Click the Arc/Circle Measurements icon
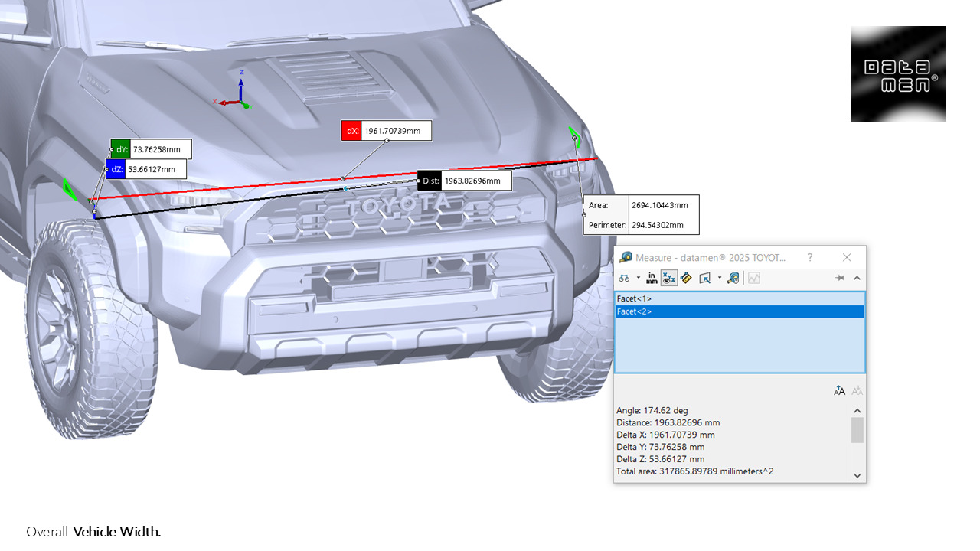Screen dimensions: 980x551 coord(625,278)
